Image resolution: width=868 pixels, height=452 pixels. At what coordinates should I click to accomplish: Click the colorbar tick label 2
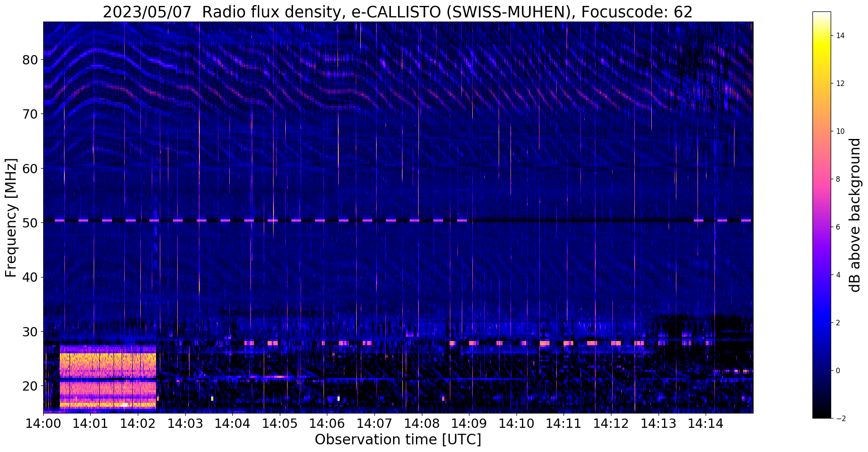837,323
